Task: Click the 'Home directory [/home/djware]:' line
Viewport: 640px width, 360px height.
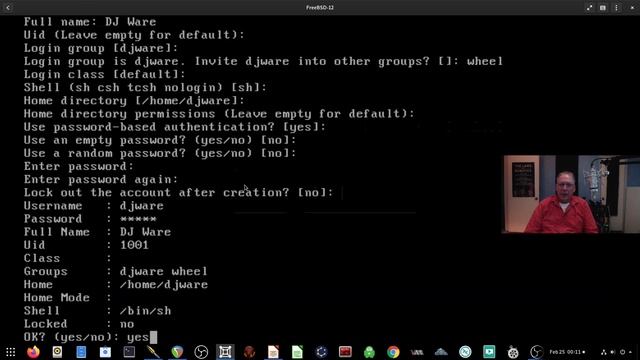Action: (134, 100)
